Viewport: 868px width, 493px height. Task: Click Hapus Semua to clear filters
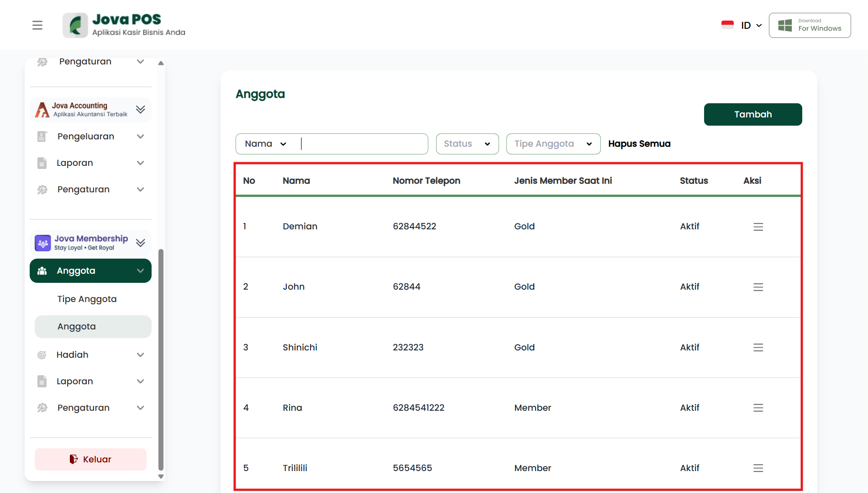point(639,144)
